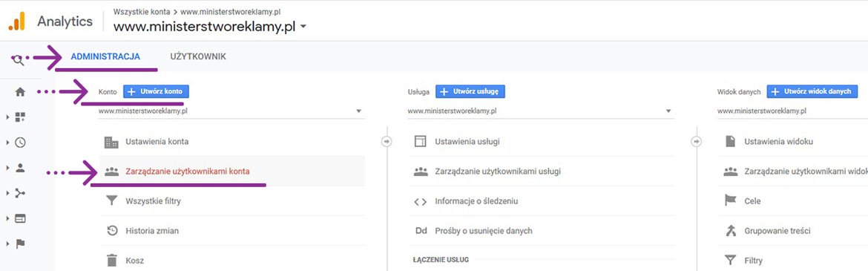Click the Home icon in left sidebar

coord(20,92)
